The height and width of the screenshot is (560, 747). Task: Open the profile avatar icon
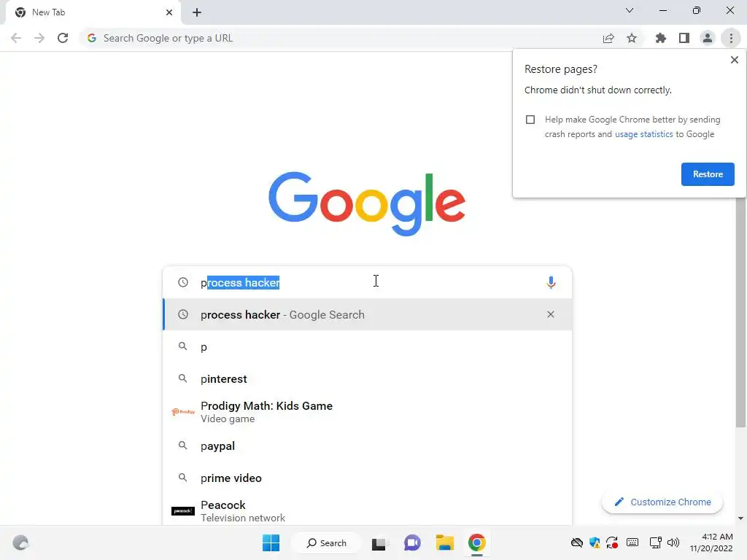coord(708,38)
